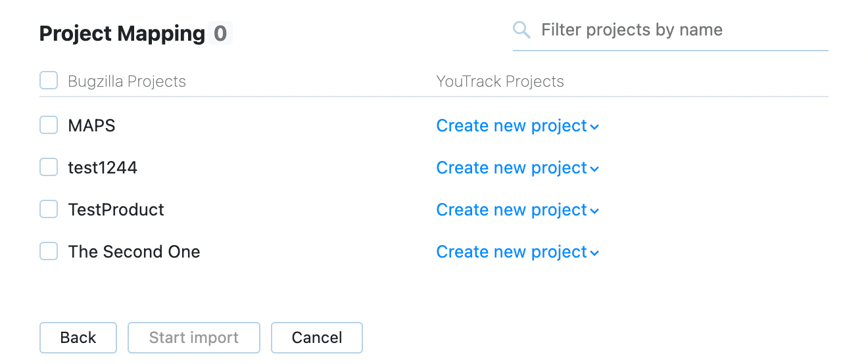
Task: Tick the TestProduct project checkbox
Action: click(49, 210)
